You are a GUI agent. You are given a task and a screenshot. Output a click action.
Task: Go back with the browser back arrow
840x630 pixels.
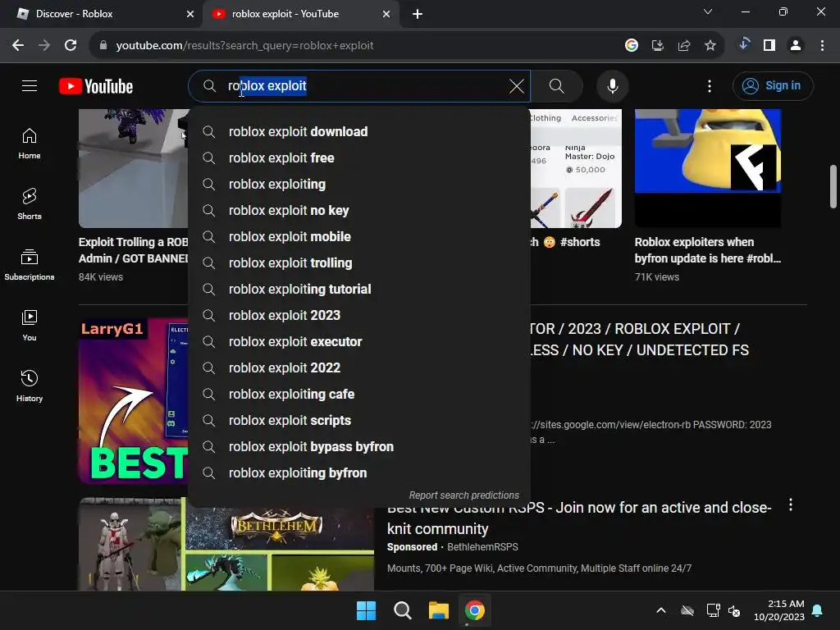(18, 45)
